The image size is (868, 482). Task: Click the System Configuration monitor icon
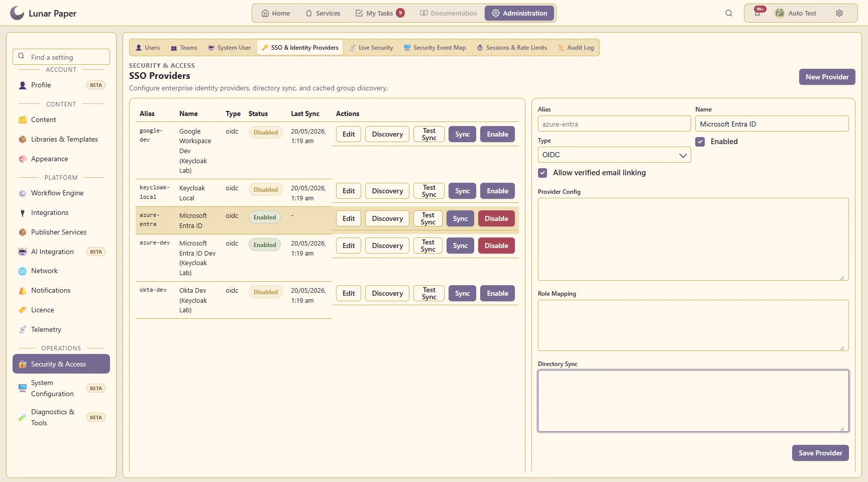23,388
